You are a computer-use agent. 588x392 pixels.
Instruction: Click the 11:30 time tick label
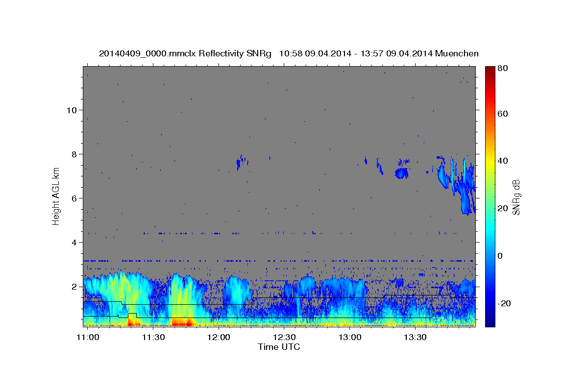(x=153, y=338)
